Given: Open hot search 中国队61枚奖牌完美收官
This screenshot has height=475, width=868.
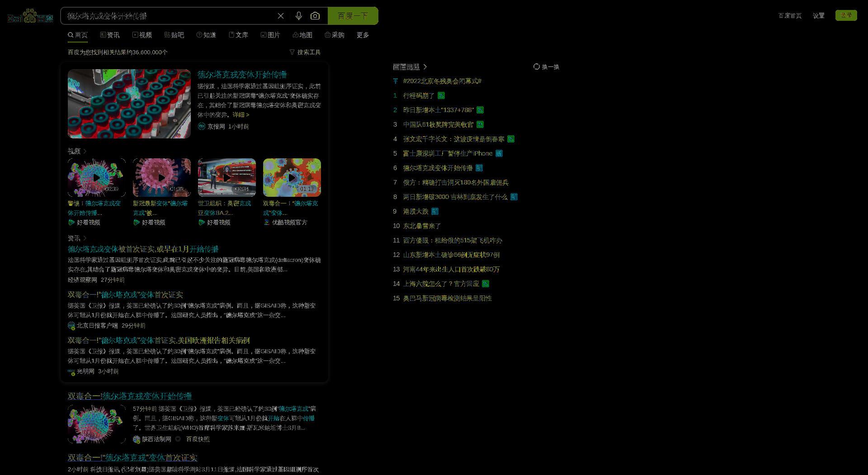Looking at the screenshot, I should coord(438,124).
